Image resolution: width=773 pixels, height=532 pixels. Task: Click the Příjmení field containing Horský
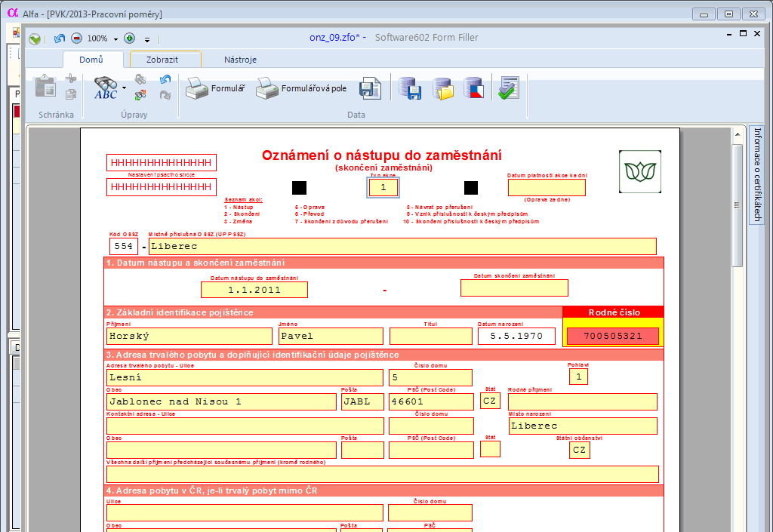coord(189,337)
